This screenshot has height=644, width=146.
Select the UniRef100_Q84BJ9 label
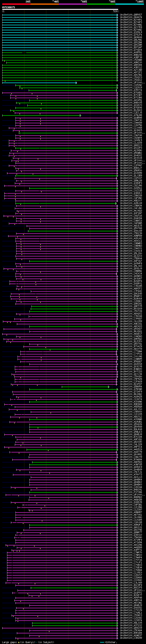[131, 605]
